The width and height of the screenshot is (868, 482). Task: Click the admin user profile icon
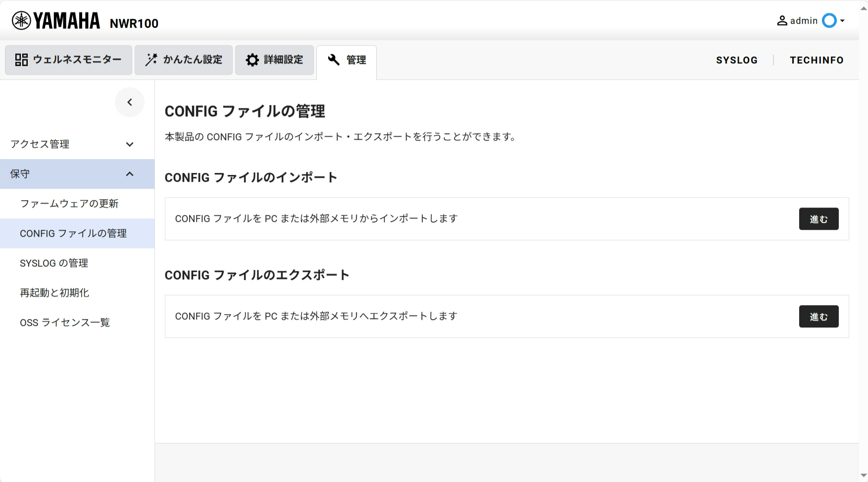(782, 21)
